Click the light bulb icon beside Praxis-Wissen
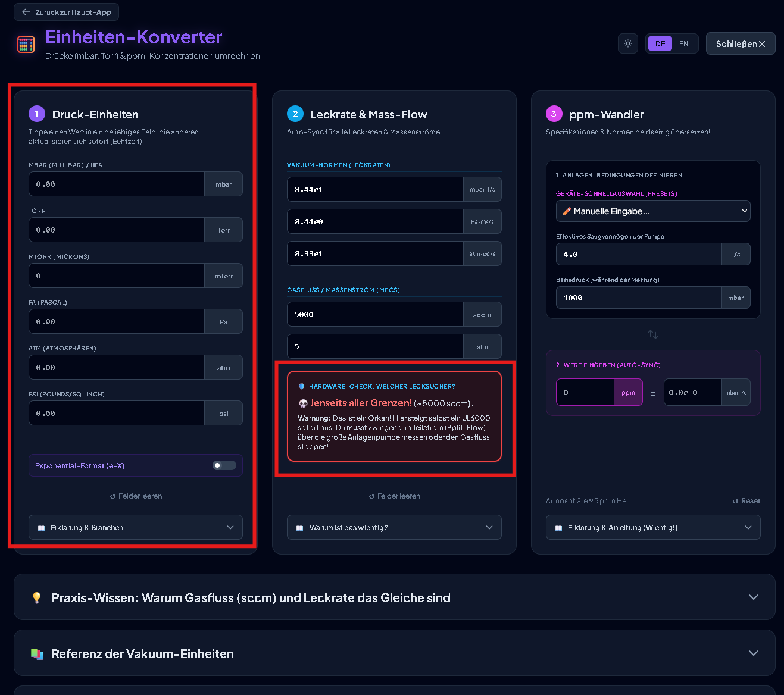784x695 pixels. tap(37, 597)
